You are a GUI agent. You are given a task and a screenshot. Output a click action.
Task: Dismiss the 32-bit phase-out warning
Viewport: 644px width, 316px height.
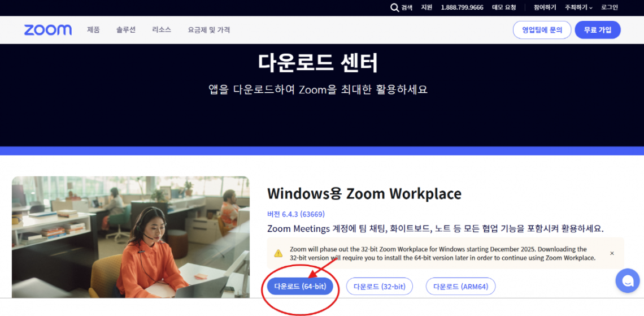coord(612,253)
